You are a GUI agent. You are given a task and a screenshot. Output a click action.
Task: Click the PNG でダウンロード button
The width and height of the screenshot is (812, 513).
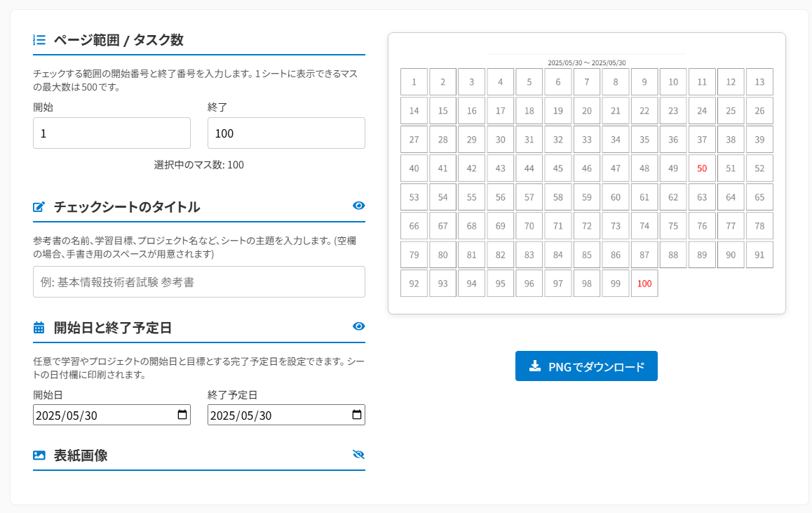586,366
